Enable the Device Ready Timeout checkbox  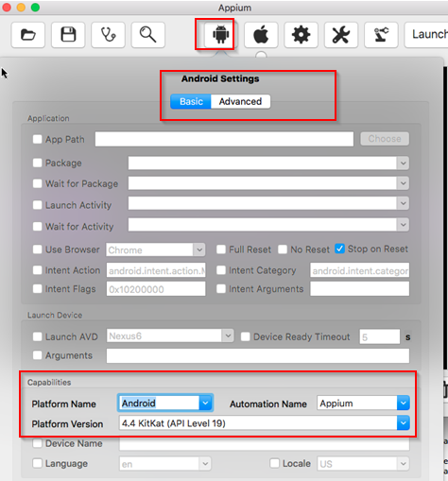coord(246,336)
